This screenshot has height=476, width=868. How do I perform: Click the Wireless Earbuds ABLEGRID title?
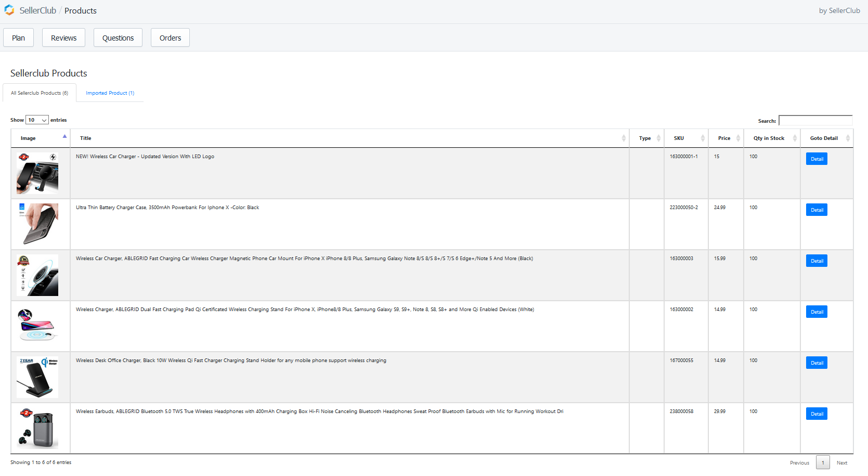[319, 411]
